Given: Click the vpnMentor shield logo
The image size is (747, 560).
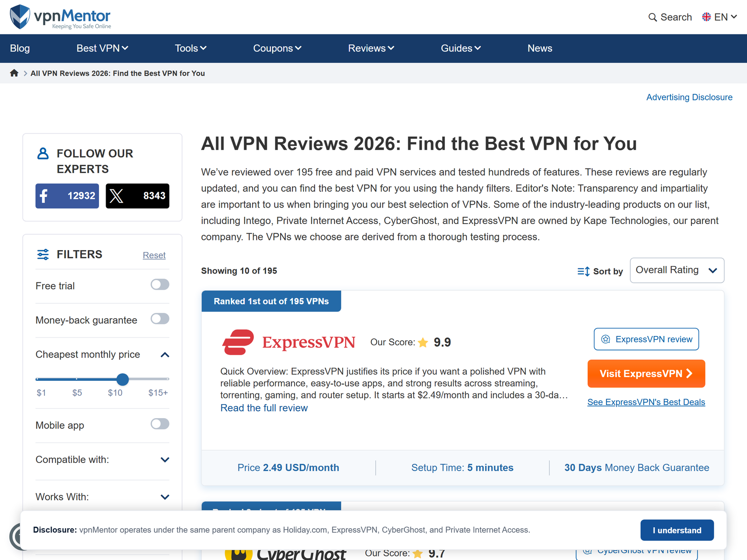Looking at the screenshot, I should [x=20, y=17].
